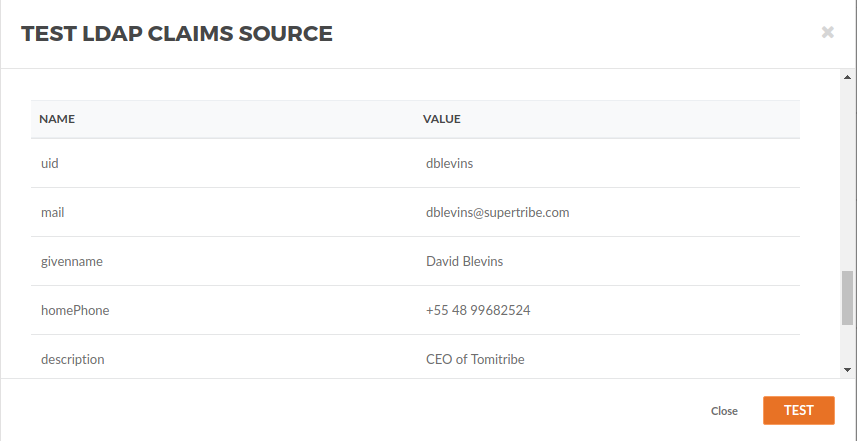Click the Test LDAP Claims Source title

177,33
